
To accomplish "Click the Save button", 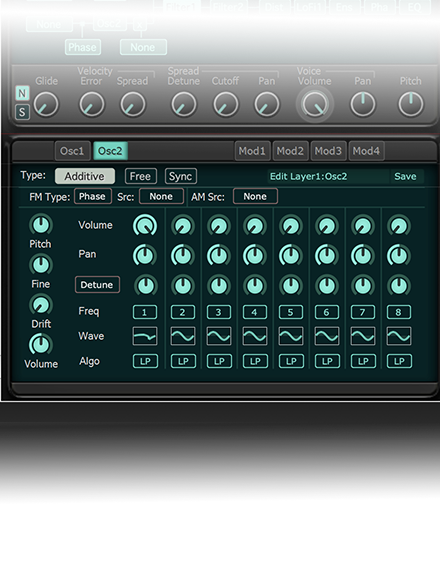I will (x=405, y=176).
